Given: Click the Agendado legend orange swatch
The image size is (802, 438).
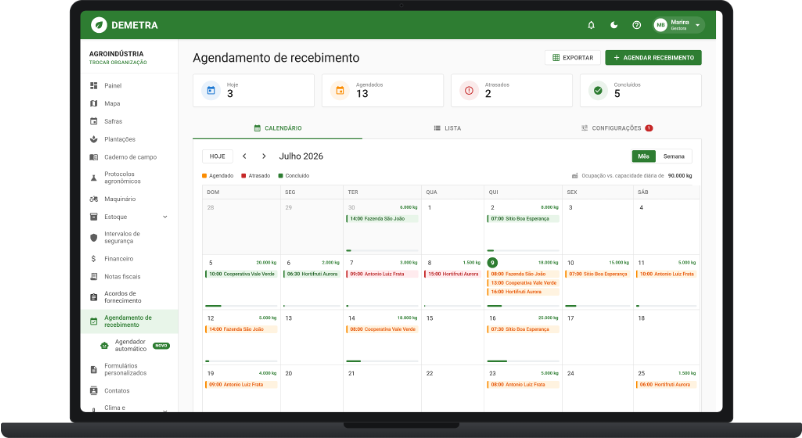Looking at the screenshot, I should [205, 176].
